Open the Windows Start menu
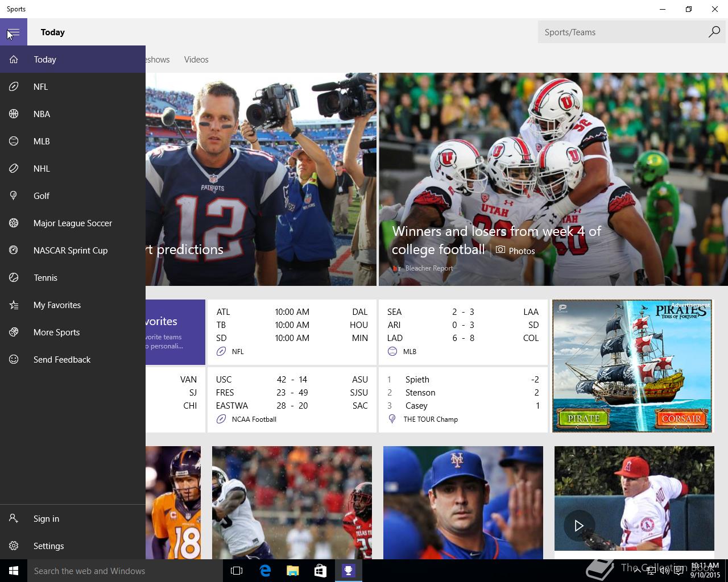Image resolution: width=728 pixels, height=582 pixels. pos(14,571)
